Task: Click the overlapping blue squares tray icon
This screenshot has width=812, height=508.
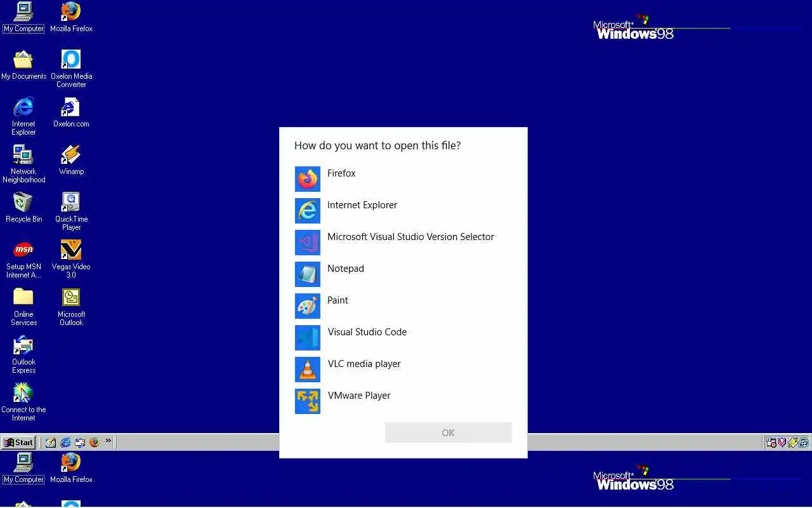Action: pyautogui.click(x=804, y=443)
